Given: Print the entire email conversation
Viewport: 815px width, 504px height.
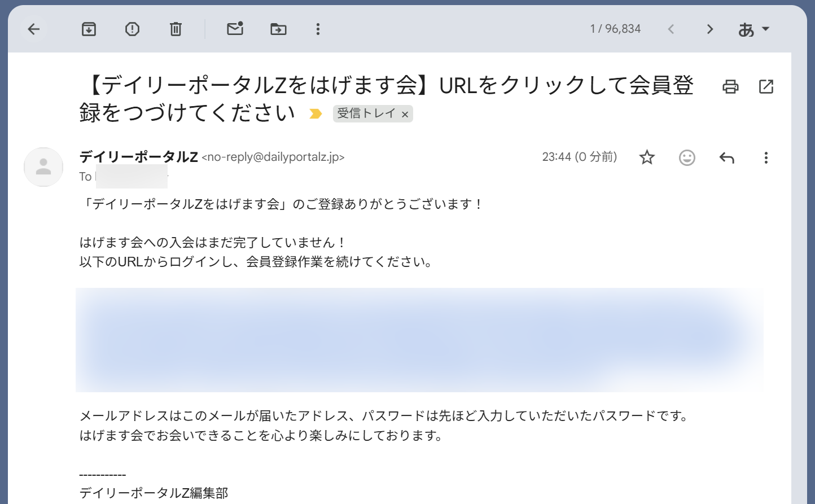Looking at the screenshot, I should pos(730,86).
